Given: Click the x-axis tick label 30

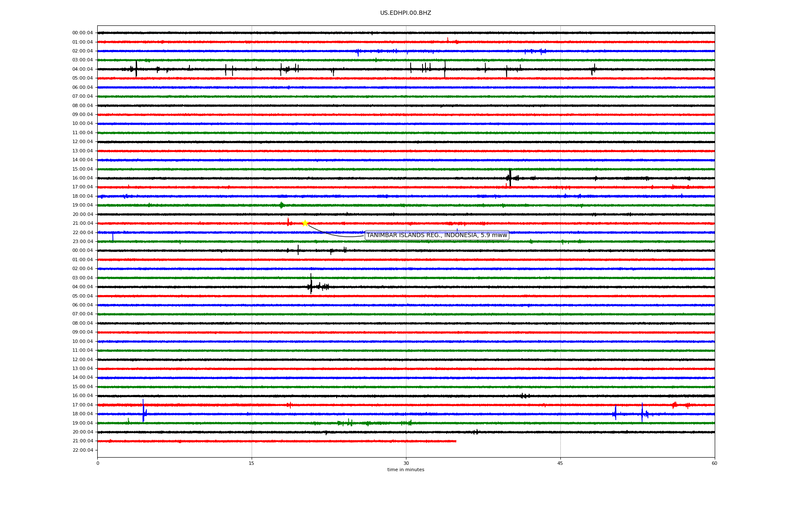Looking at the screenshot, I should pos(406,463).
